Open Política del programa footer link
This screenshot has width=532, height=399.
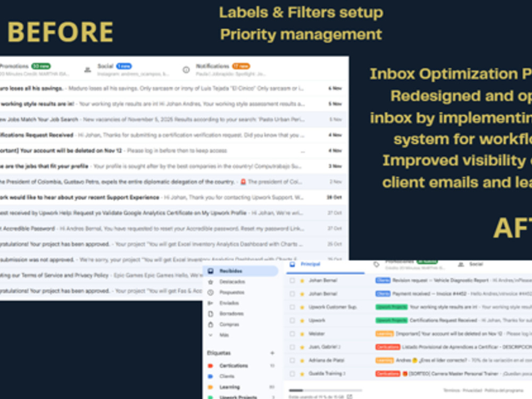503,390
